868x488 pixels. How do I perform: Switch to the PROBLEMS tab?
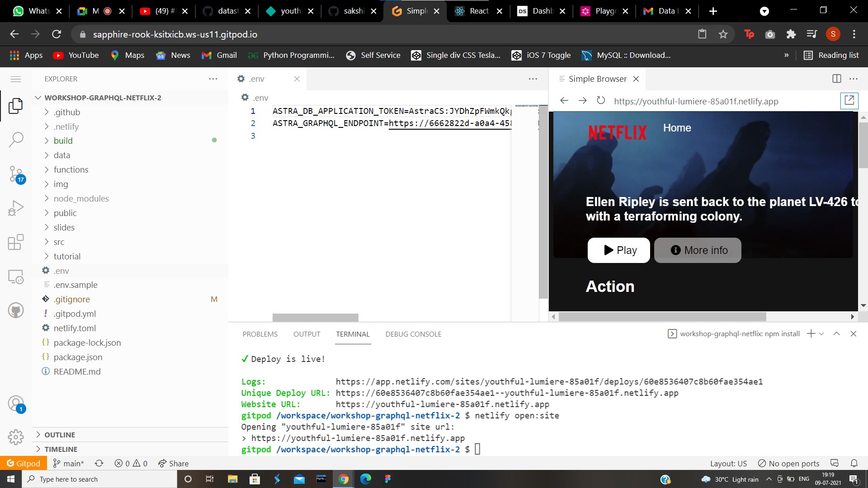[260, 334]
